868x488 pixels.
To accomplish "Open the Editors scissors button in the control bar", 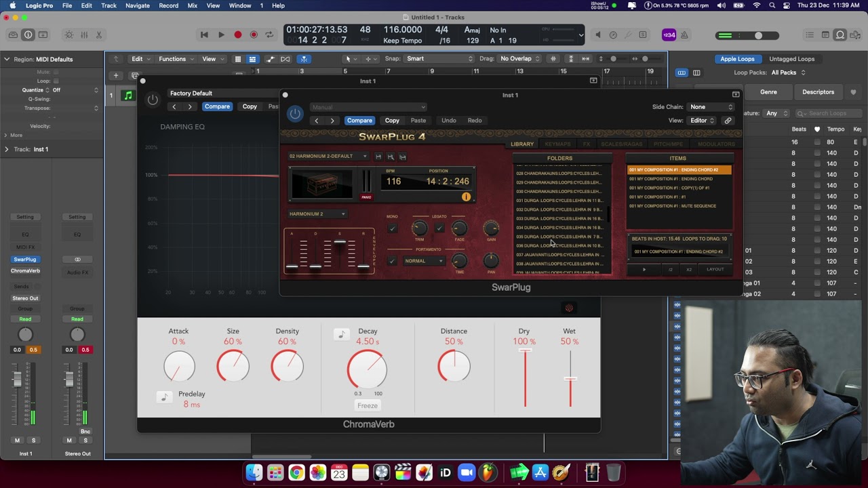I will 99,35.
